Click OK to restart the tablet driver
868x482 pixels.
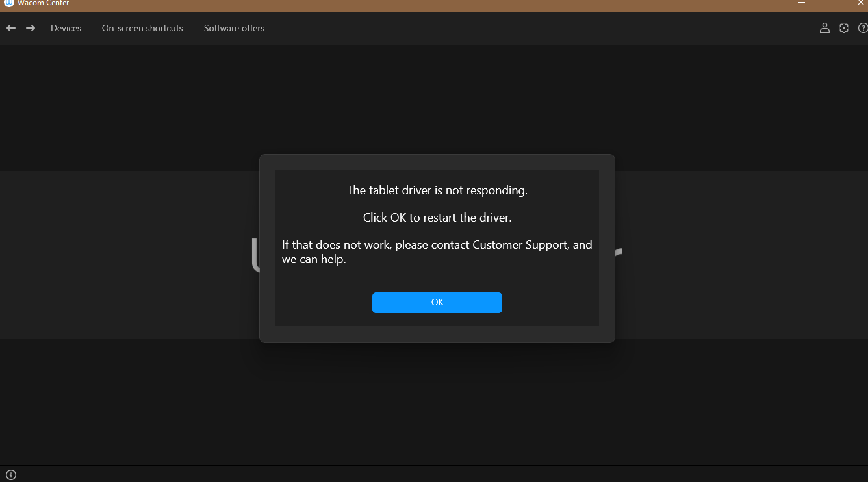click(x=437, y=303)
